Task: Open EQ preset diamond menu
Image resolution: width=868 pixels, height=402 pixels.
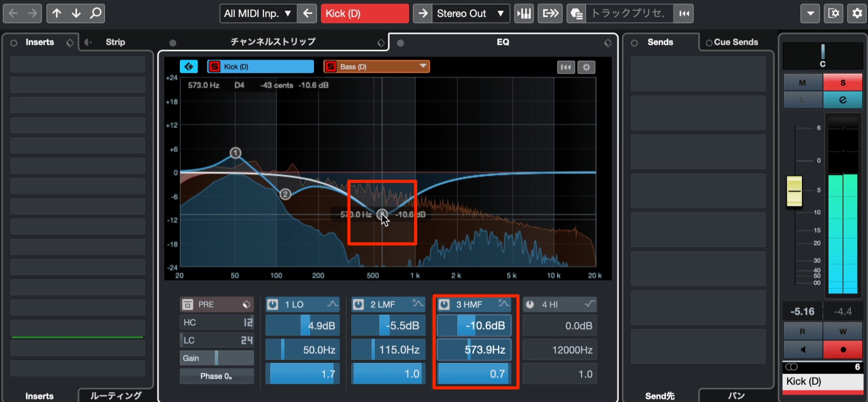Action: pos(608,43)
